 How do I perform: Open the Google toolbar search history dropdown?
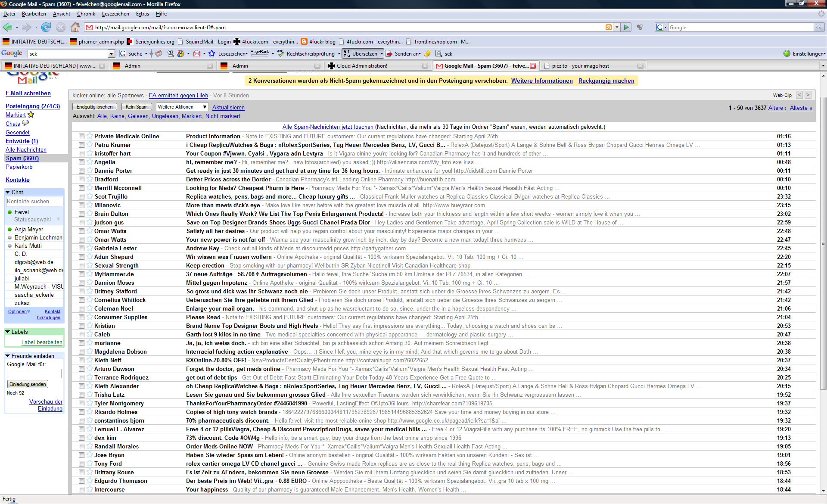point(111,54)
